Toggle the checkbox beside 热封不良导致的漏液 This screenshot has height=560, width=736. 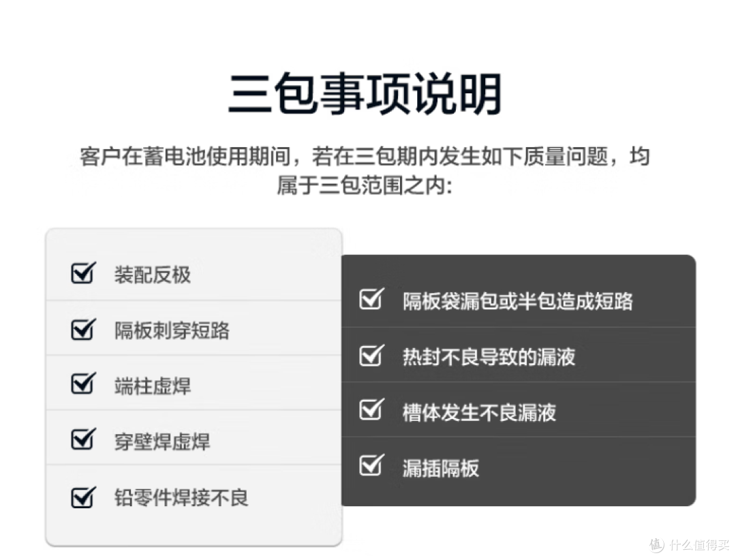(372, 356)
